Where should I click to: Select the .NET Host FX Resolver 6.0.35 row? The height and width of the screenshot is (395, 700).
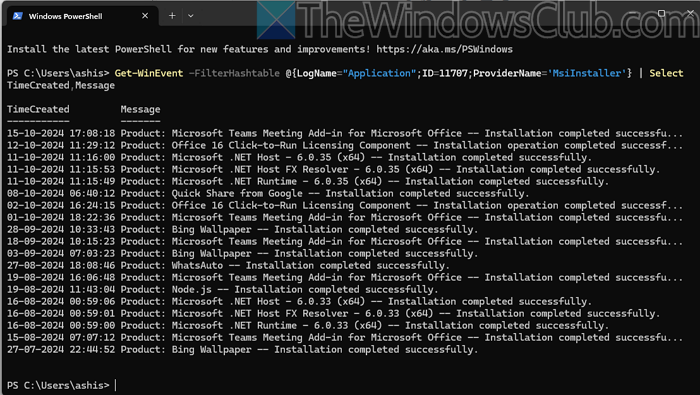(333, 170)
